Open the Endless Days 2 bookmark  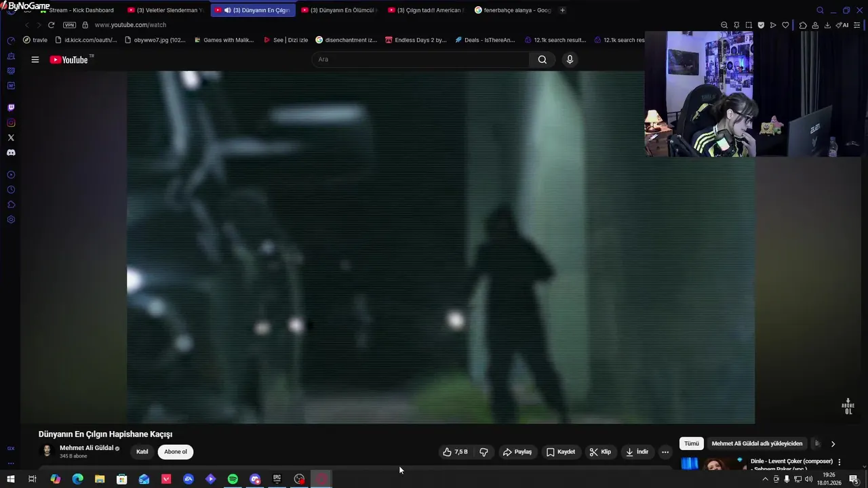pyautogui.click(x=416, y=40)
